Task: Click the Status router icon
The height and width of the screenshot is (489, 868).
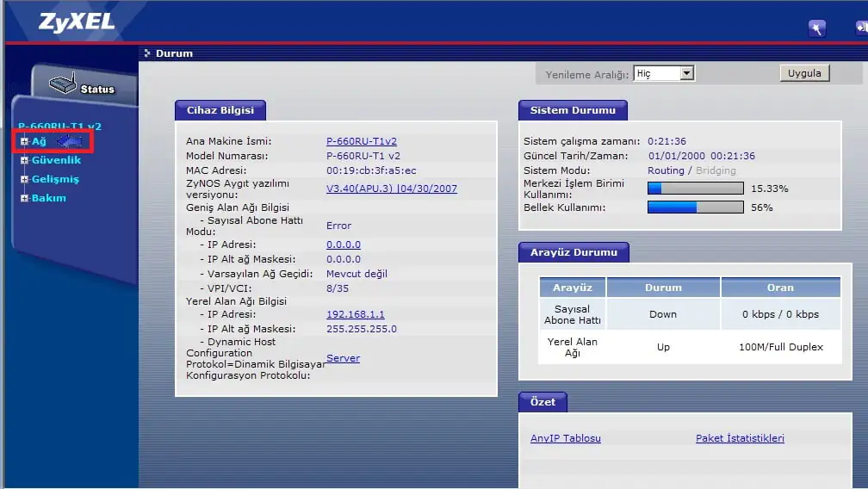Action: click(65, 84)
